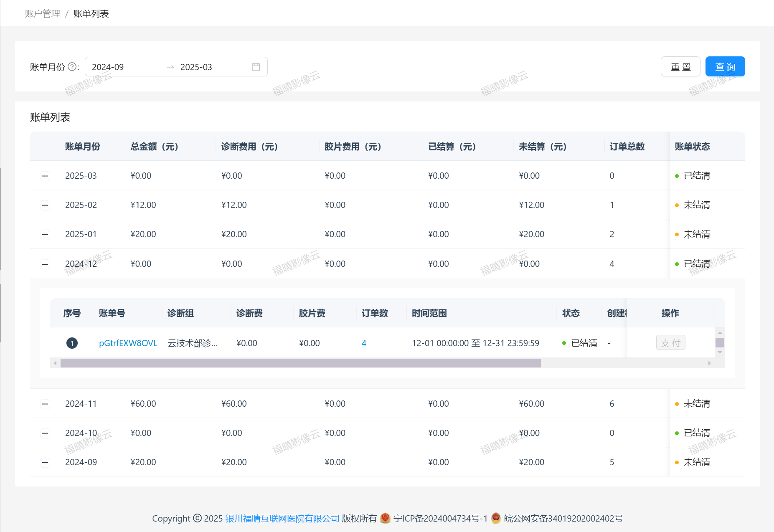
Task: Expand the 2024-11 bill row
Action: [45, 404]
